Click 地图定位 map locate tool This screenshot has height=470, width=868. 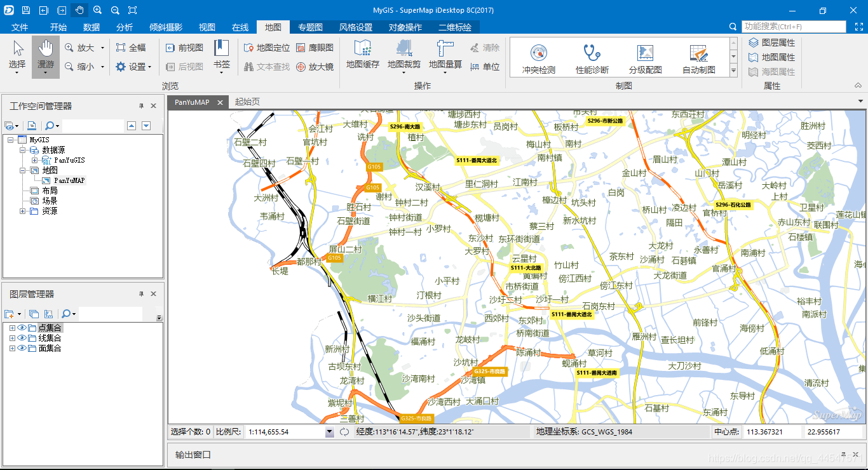267,48
